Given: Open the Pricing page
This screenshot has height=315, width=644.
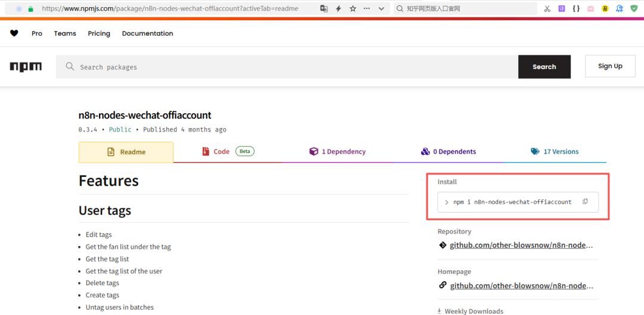Looking at the screenshot, I should [x=99, y=33].
